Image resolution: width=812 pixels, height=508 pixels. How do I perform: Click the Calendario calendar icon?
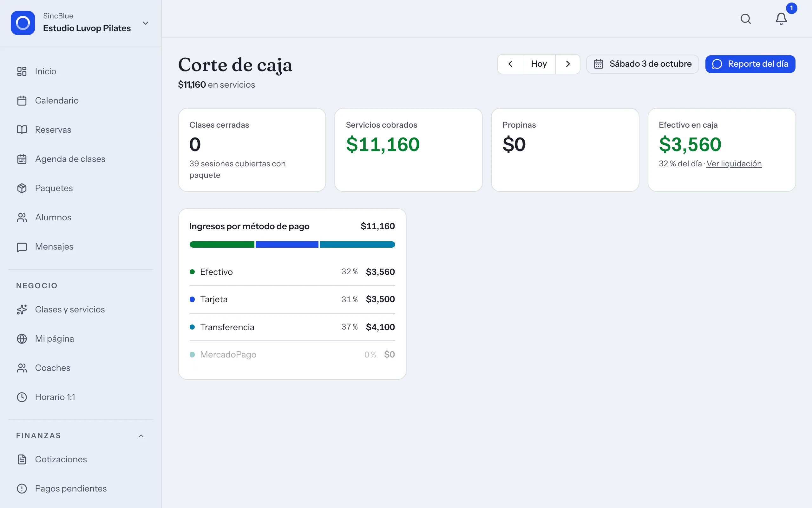[x=22, y=100]
